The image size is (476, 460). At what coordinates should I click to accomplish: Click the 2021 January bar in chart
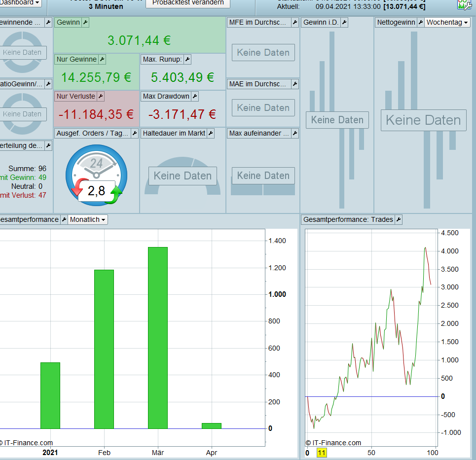pyautogui.click(x=50, y=396)
